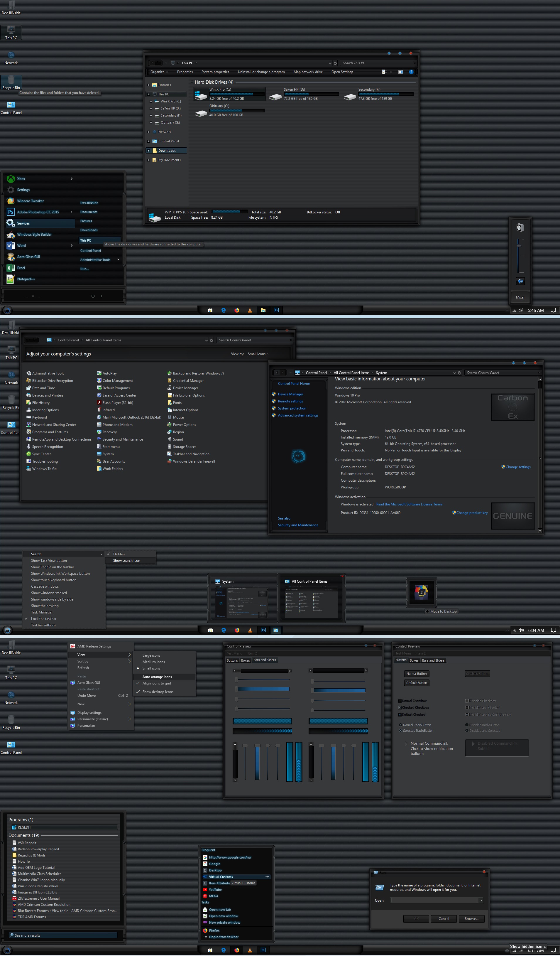Adjust the volume slider in the volume flyout
The width and height of the screenshot is (560, 956).
pos(519,245)
